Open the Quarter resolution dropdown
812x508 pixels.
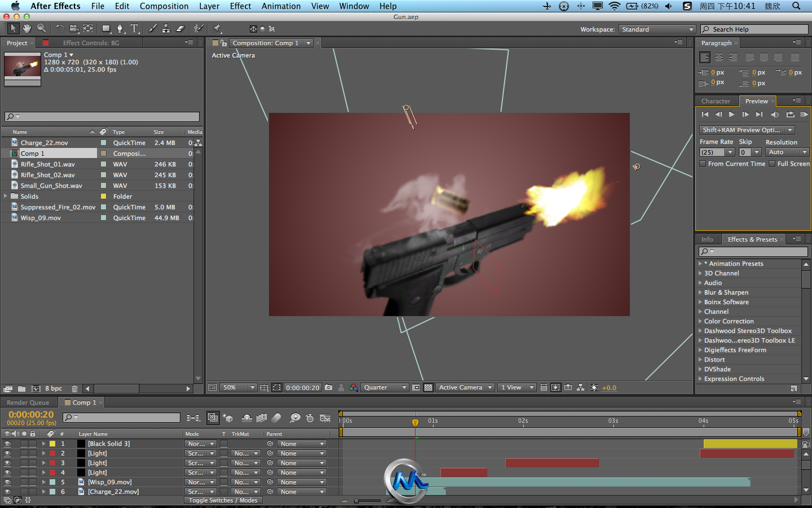pyautogui.click(x=385, y=388)
